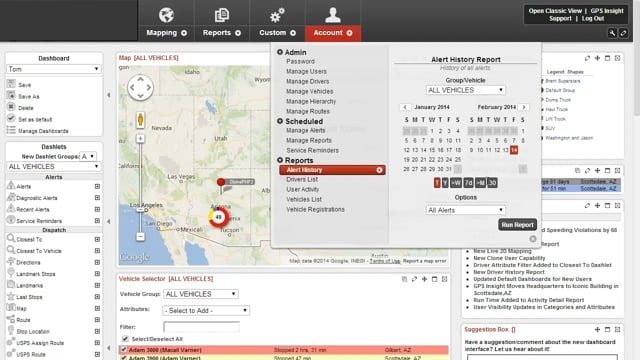Click the Run Report button

click(517, 224)
